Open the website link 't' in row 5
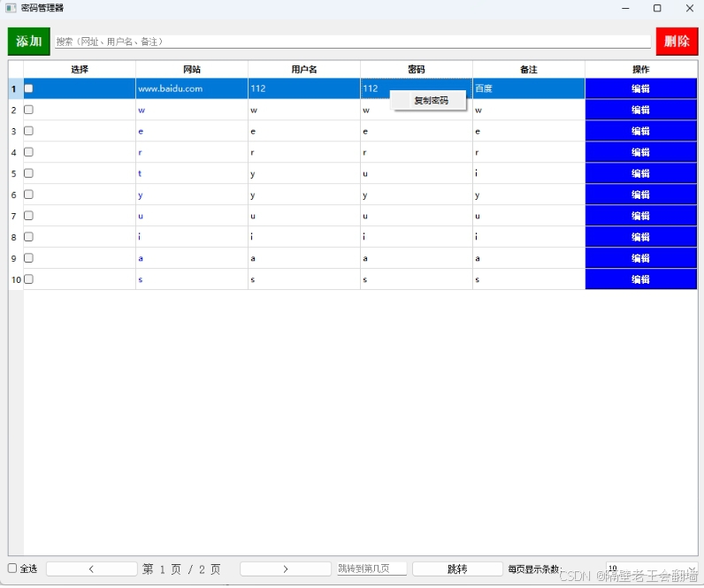 (140, 173)
